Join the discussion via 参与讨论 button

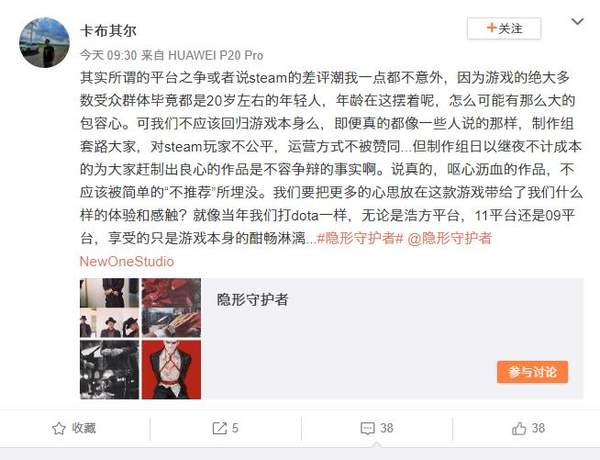(532, 372)
